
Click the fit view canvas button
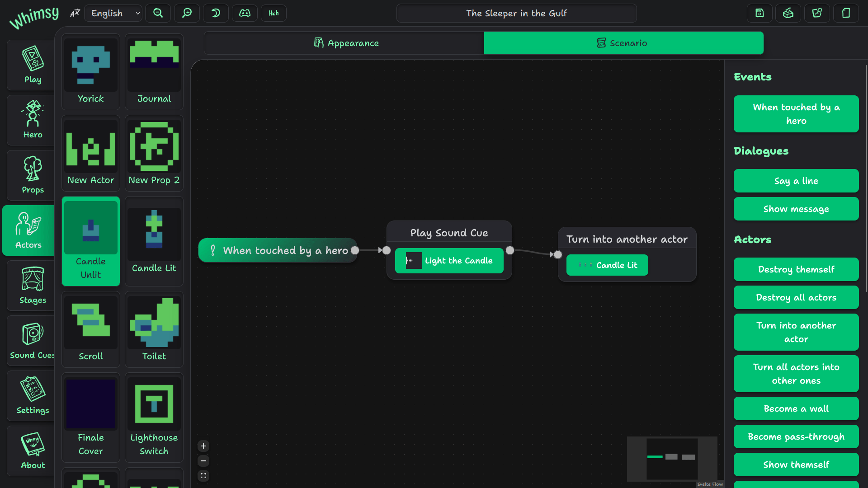[203, 476]
